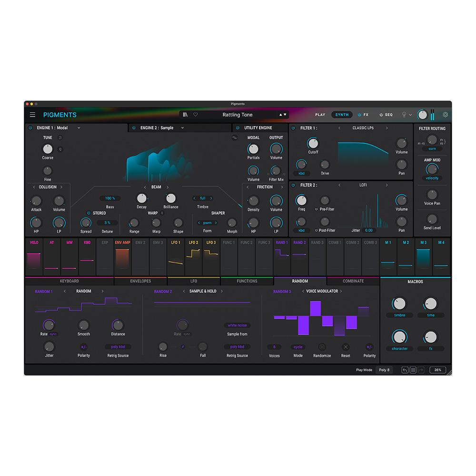Click the Filter 1 Cutoff knob
476x476 pixels.
313,143
